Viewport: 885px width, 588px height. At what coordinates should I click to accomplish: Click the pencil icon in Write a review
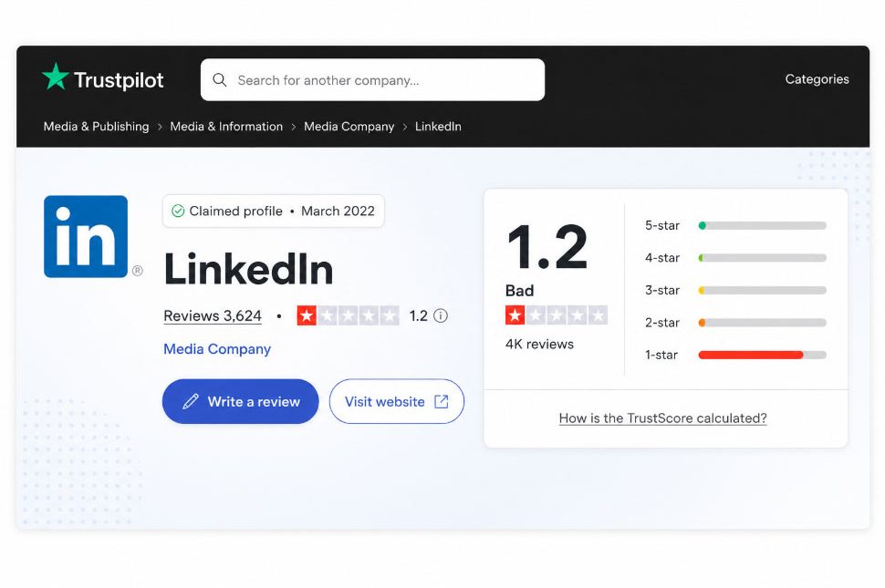click(x=191, y=401)
